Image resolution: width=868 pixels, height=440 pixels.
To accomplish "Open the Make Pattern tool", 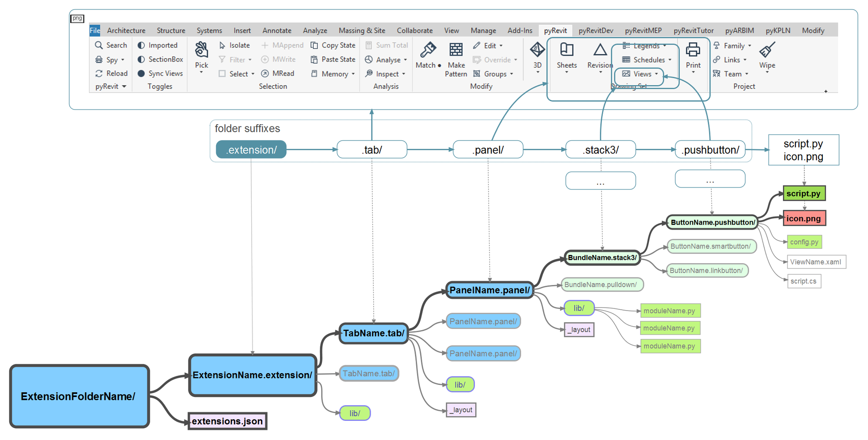I will point(456,50).
